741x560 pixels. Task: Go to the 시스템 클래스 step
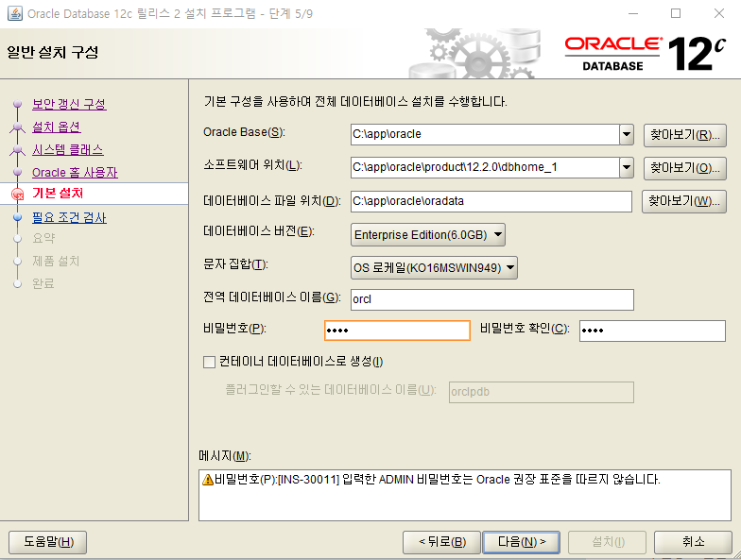tap(68, 150)
